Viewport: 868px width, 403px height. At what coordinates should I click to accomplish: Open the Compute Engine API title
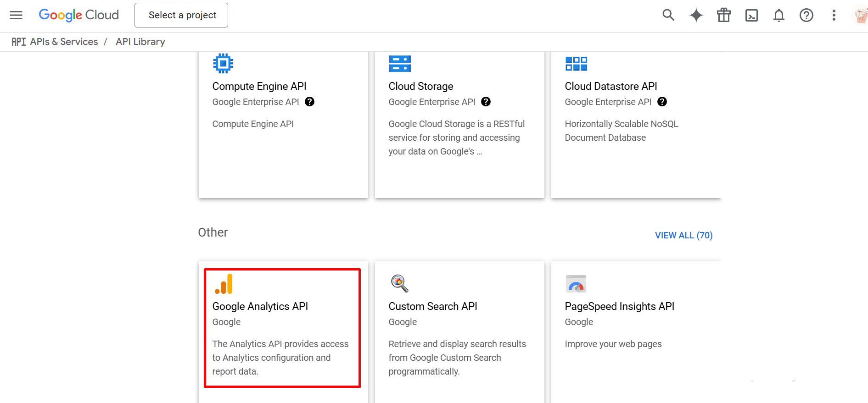pyautogui.click(x=259, y=86)
